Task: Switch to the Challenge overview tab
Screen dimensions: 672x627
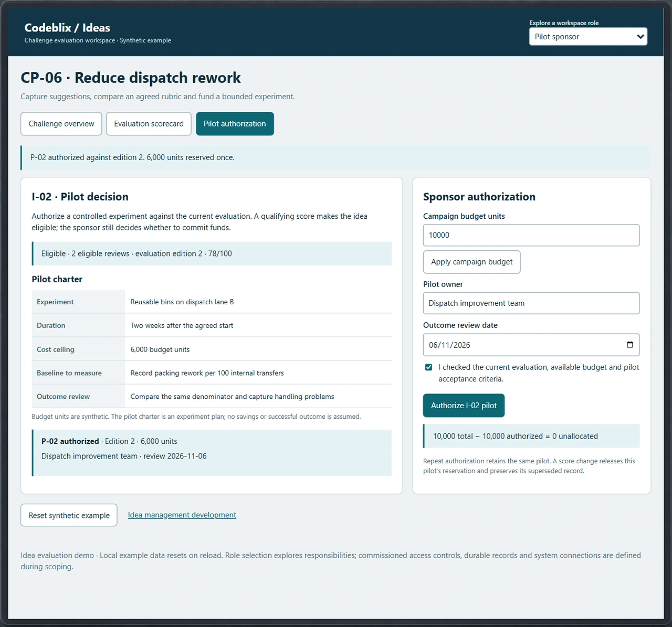Action: pyautogui.click(x=61, y=124)
